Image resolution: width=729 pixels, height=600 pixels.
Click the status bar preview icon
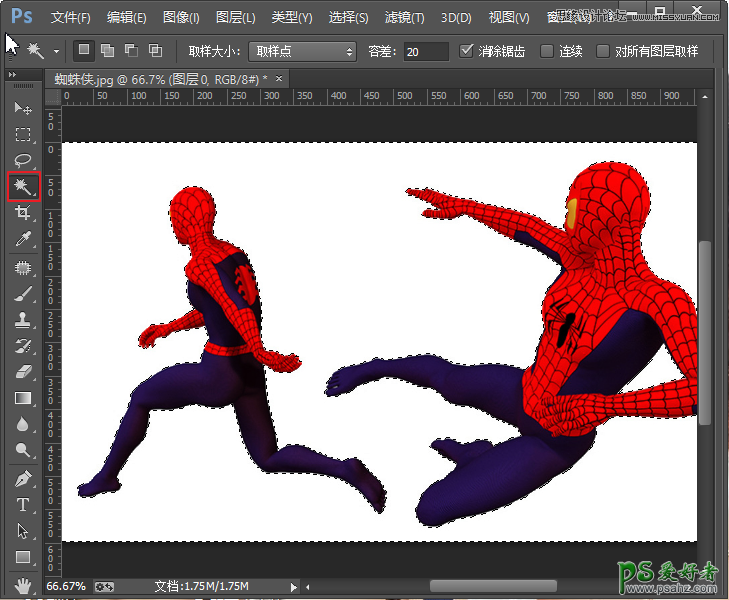[x=104, y=587]
